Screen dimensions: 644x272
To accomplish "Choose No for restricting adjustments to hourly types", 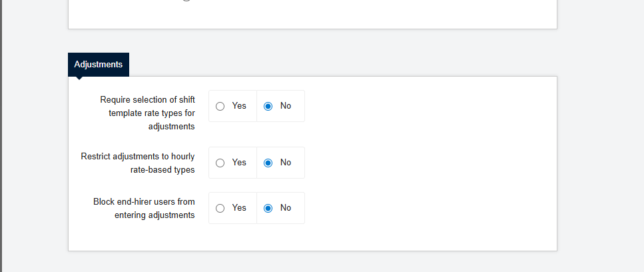I will click(268, 163).
